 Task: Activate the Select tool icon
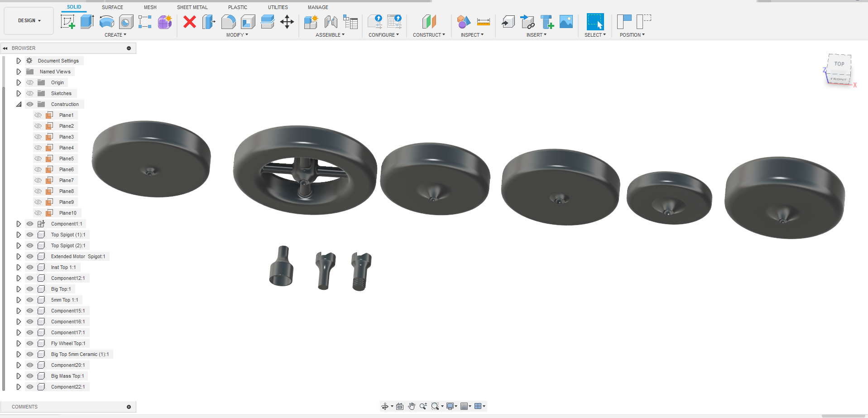pos(595,21)
